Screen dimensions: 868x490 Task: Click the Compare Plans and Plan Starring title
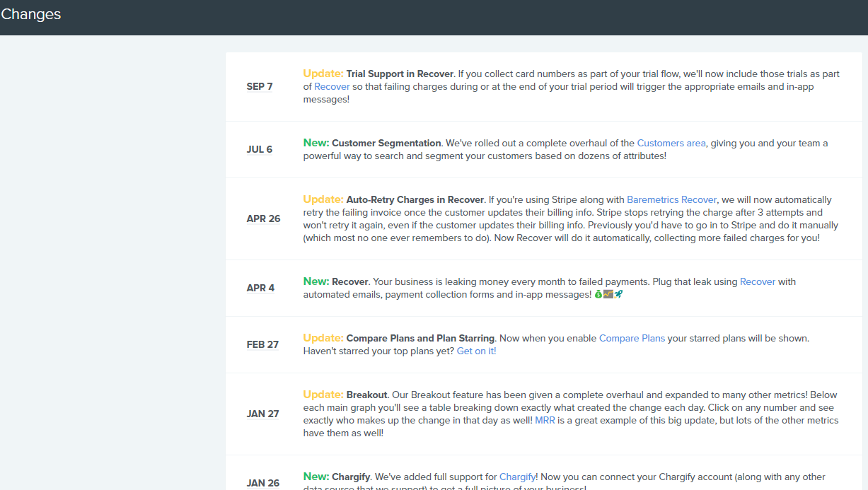421,338
